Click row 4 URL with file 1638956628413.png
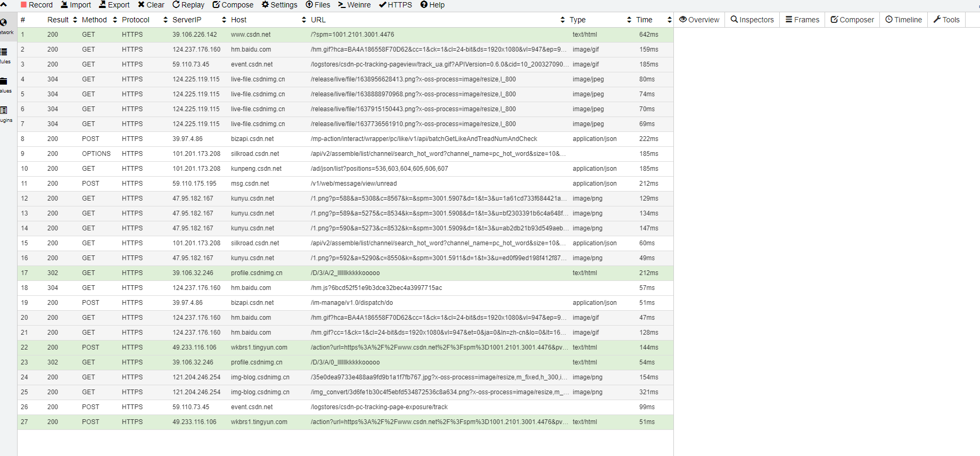The width and height of the screenshot is (980, 456). 414,79
